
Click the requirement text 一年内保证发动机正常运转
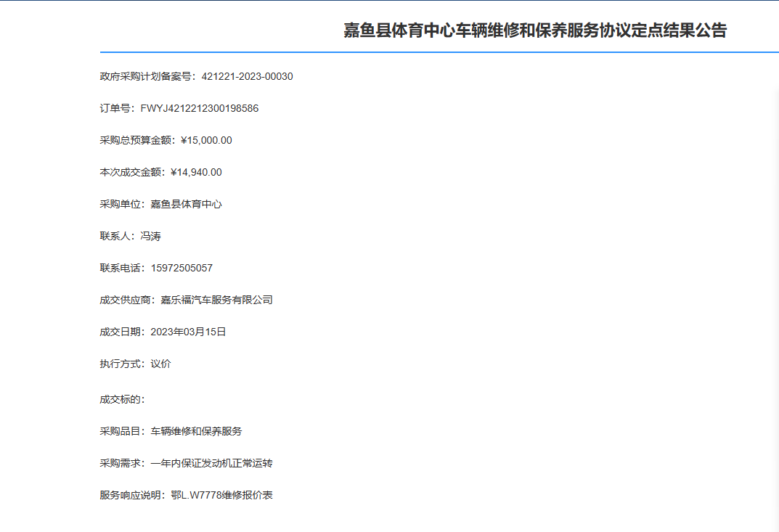pyautogui.click(x=212, y=463)
